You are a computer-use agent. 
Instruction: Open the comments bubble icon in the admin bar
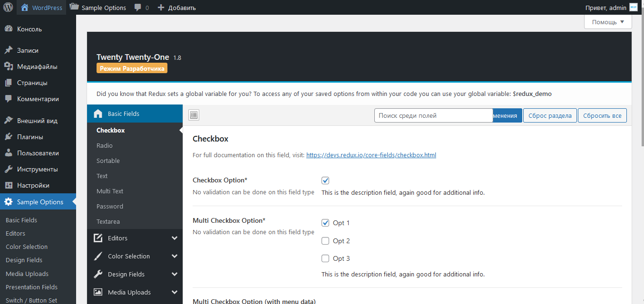137,8
